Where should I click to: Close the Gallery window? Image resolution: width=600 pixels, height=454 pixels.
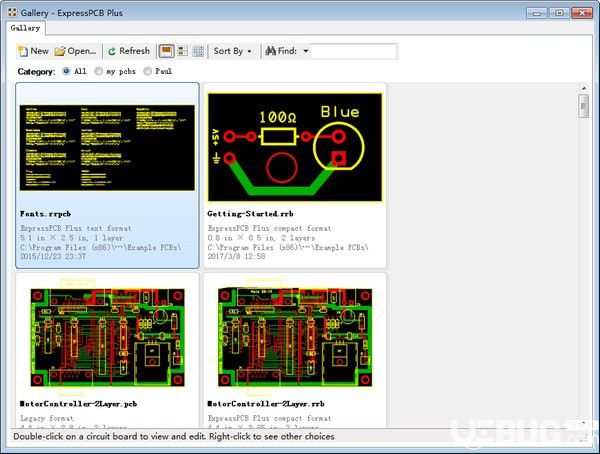pos(582,13)
